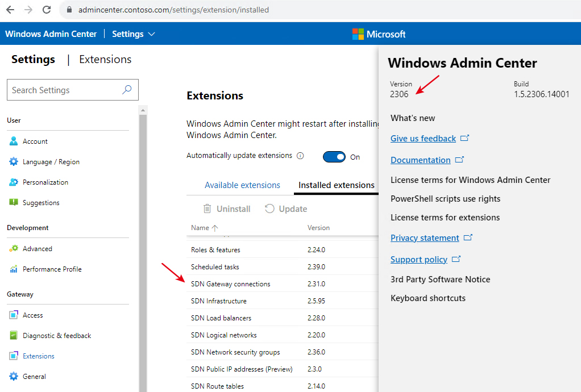Click the Search Settings input field
Image resolution: width=581 pixels, height=392 pixels.
pyautogui.click(x=73, y=90)
